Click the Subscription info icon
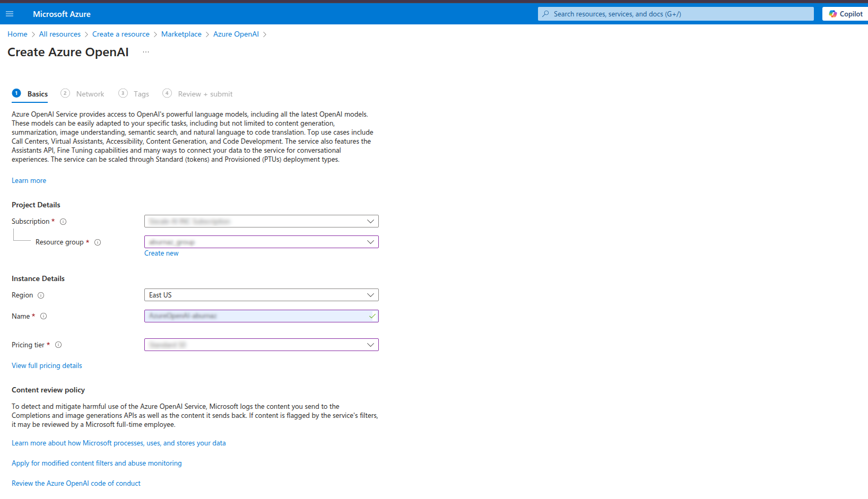This screenshot has width=868, height=499. 63,222
